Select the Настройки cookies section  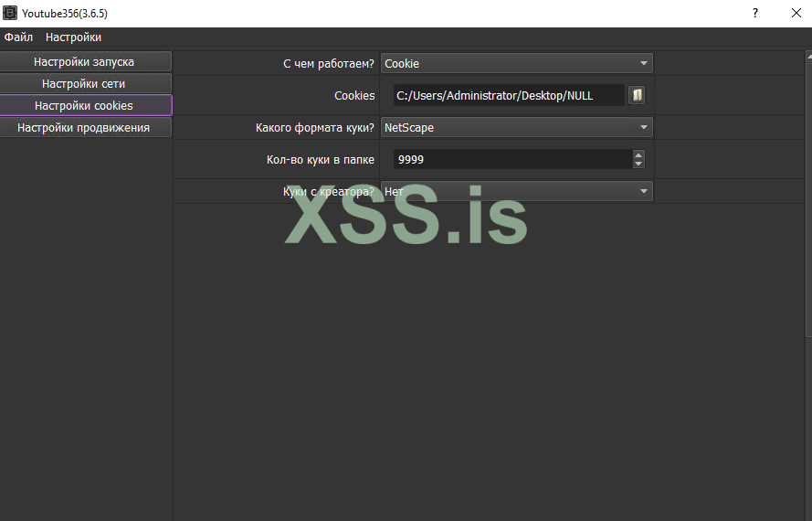[86, 105]
